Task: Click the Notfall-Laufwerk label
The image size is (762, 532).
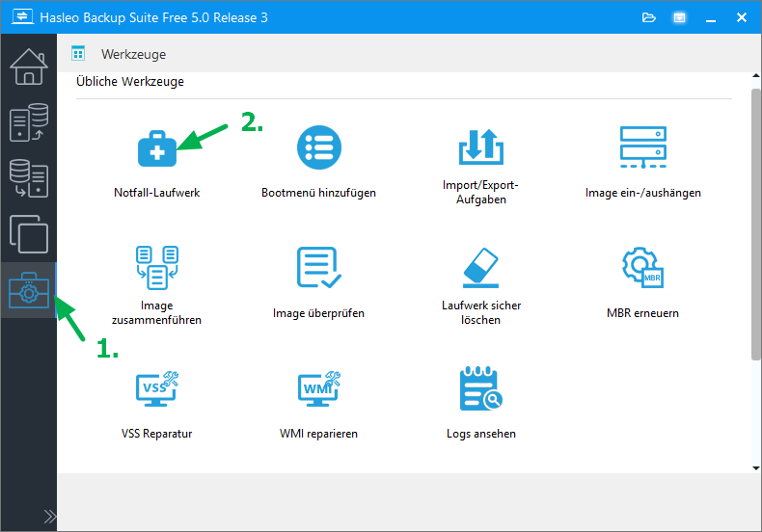Action: (157, 193)
